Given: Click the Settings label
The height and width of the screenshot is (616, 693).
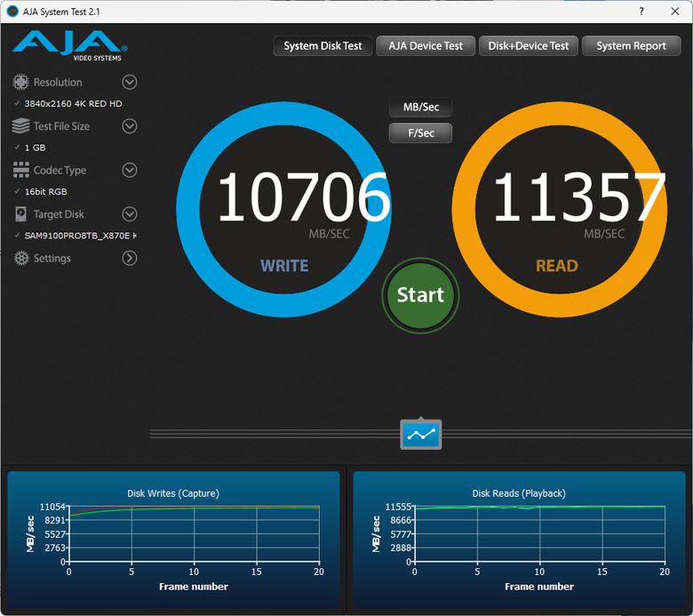Looking at the screenshot, I should 52,259.
